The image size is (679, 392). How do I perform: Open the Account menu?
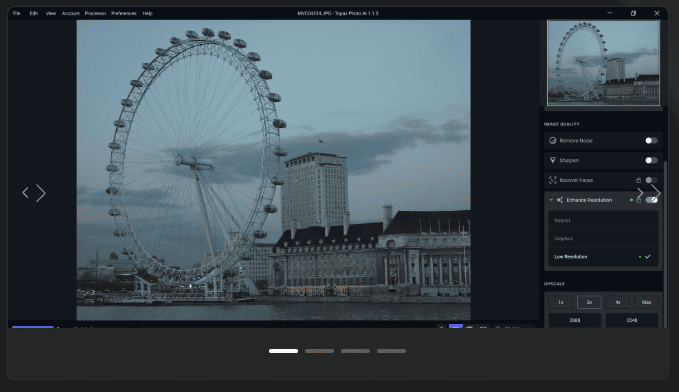tap(71, 13)
